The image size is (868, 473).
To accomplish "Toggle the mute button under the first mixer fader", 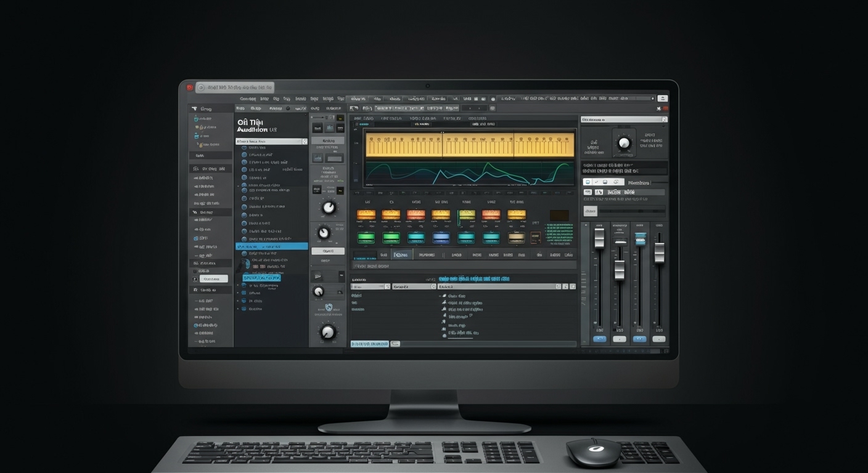I will pos(600,338).
